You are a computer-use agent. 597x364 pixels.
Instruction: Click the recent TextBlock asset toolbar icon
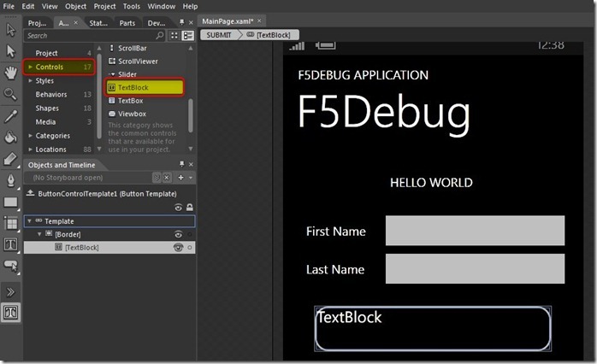pyautogui.click(x=10, y=313)
